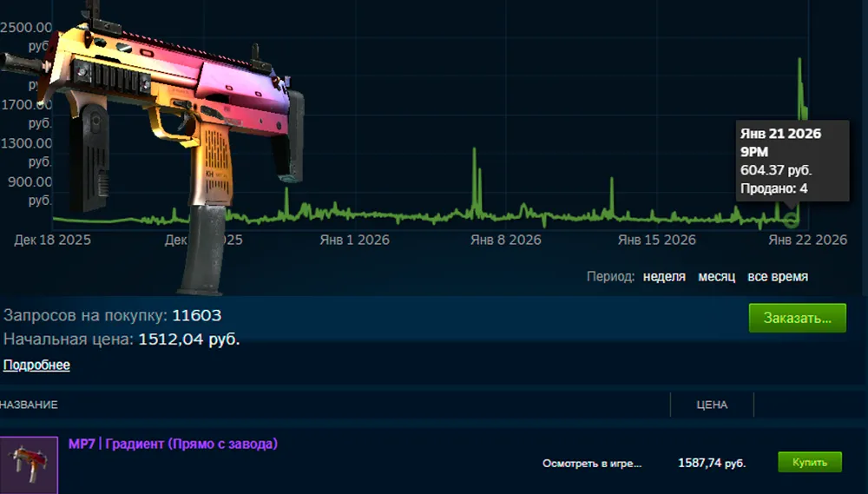Click the Янв 15 2026 axis label

point(656,240)
